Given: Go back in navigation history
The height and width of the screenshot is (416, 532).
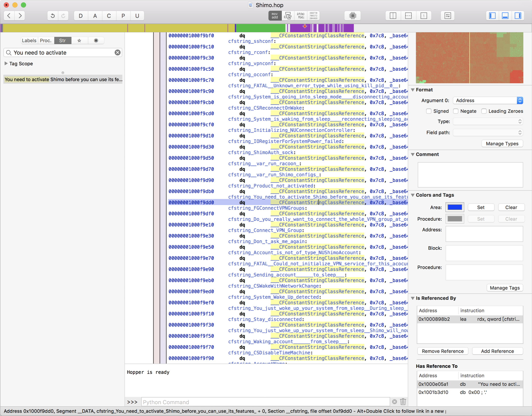Looking at the screenshot, I should click(9, 16).
